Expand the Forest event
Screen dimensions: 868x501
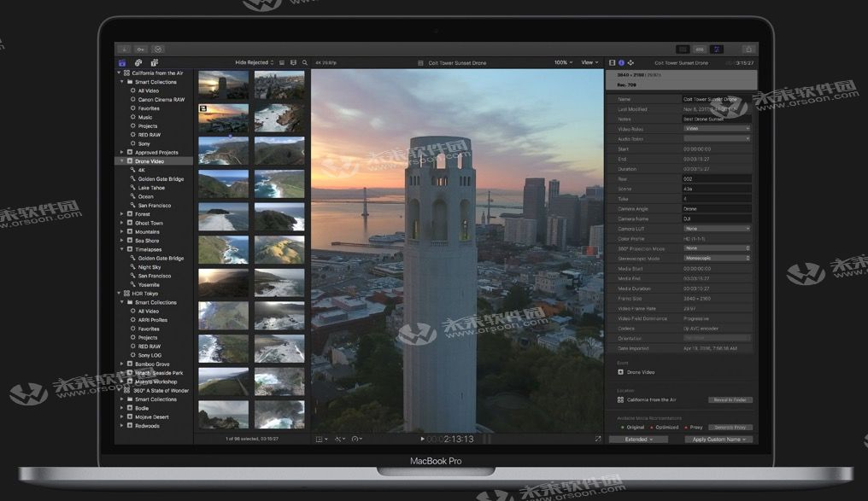click(122, 214)
